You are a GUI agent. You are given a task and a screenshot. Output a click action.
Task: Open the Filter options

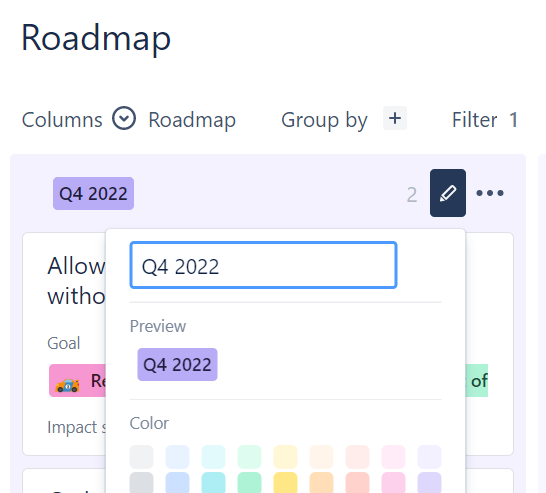(485, 120)
